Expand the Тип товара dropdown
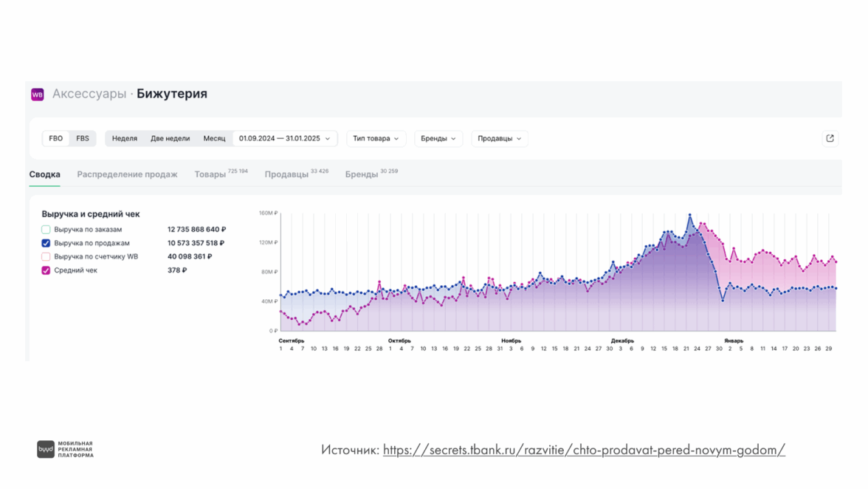868x489 pixels. pos(376,138)
